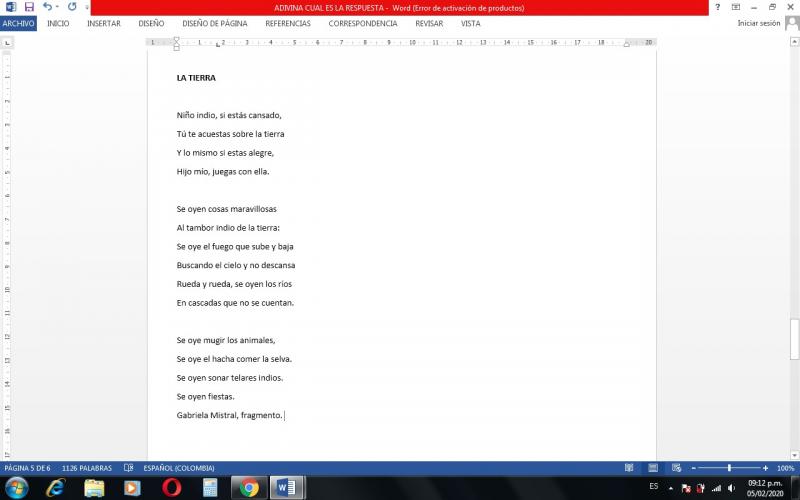800x500 pixels.
Task: Click the user account avatar icon
Action: 792,23
